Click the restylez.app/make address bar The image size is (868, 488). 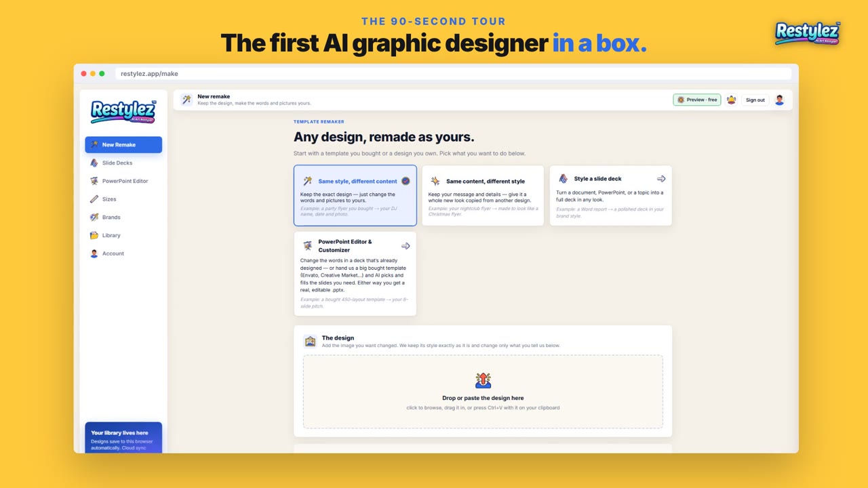453,73
